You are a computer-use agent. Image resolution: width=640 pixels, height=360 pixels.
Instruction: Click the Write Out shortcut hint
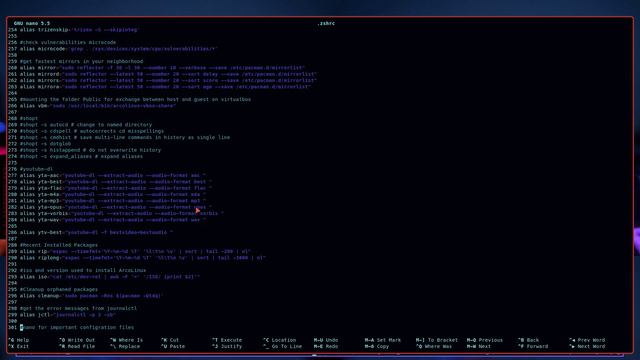point(77,340)
